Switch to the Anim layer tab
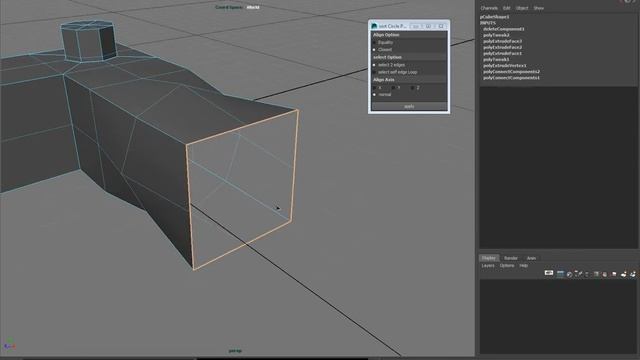The width and height of the screenshot is (640, 360). pyautogui.click(x=531, y=258)
